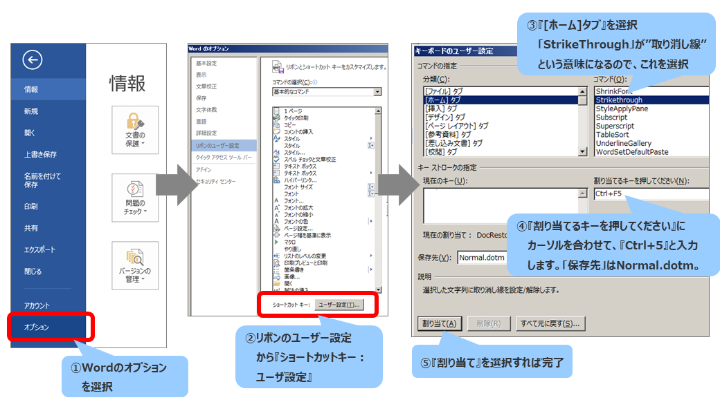Select ページ幅を基準に表示 command icon
Viewport: 720px width, 406px height.
276,235
